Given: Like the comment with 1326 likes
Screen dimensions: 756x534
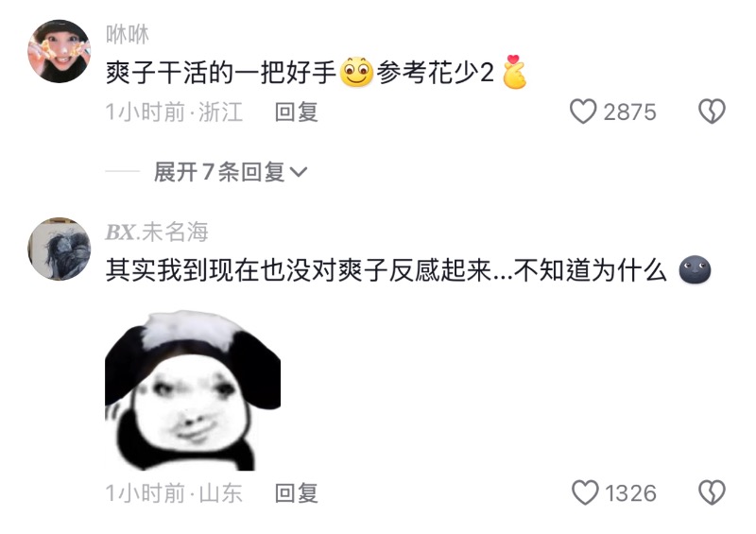Looking at the screenshot, I should coord(585,492).
